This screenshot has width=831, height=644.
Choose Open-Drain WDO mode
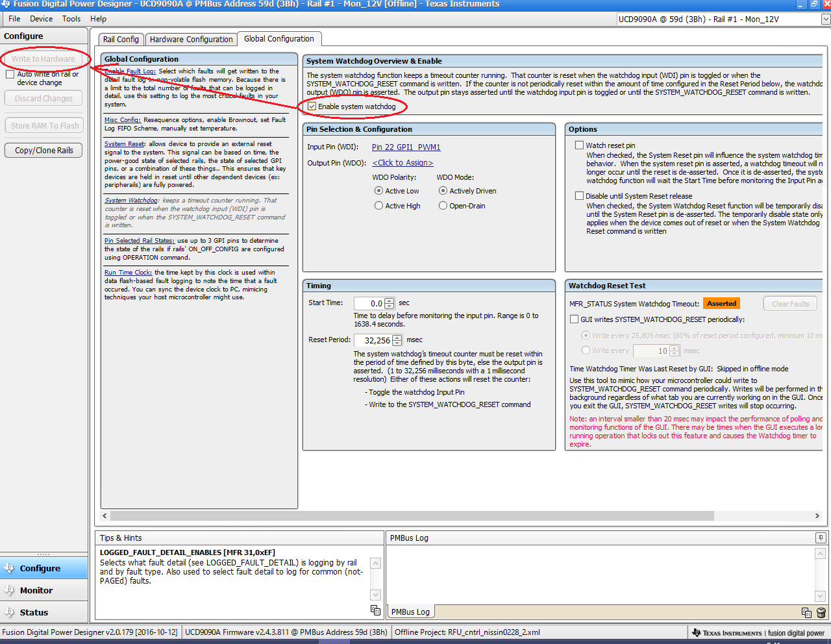tap(443, 206)
